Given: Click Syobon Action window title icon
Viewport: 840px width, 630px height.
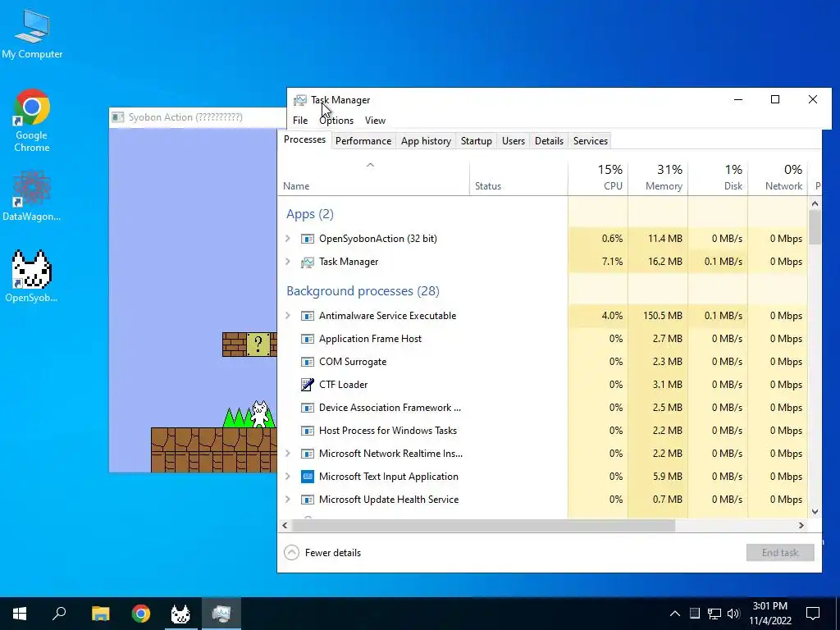Looking at the screenshot, I should pos(118,117).
